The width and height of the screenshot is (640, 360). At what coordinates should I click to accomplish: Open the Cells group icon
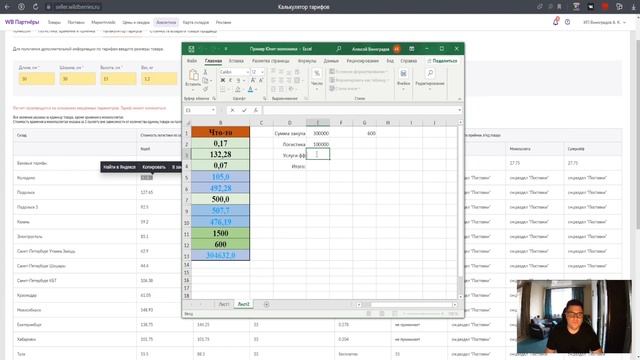tap(403, 73)
